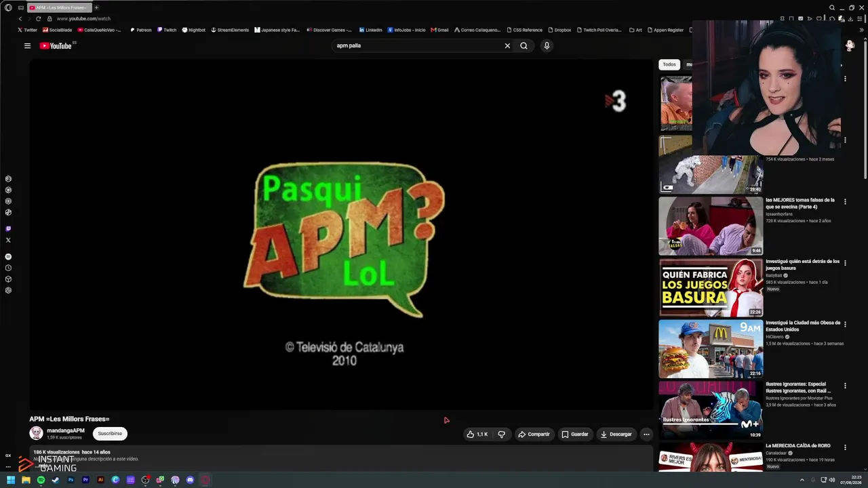Open the mandangaAPM channel name link
The image size is (868, 488).
[66, 430]
